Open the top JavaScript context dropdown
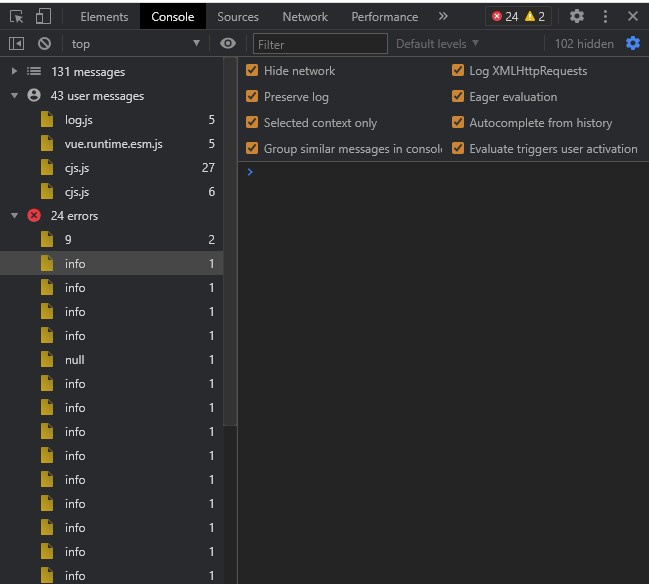649x584 pixels. click(135, 43)
